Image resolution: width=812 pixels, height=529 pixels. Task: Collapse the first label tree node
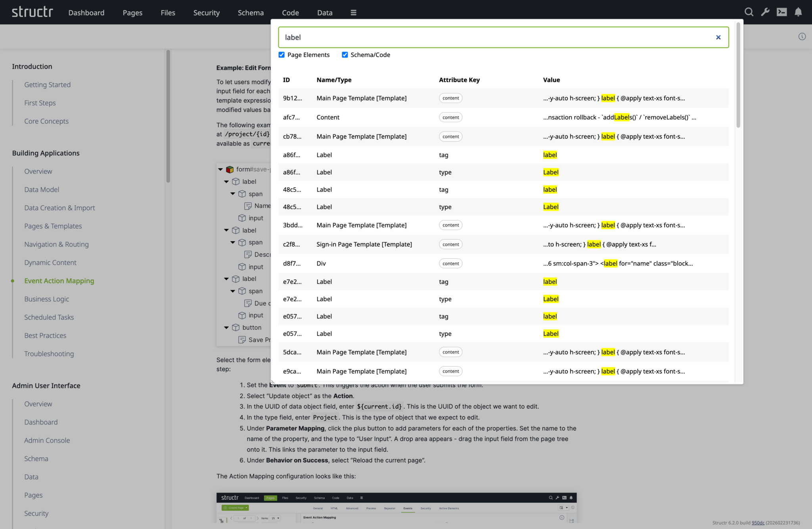click(x=226, y=182)
